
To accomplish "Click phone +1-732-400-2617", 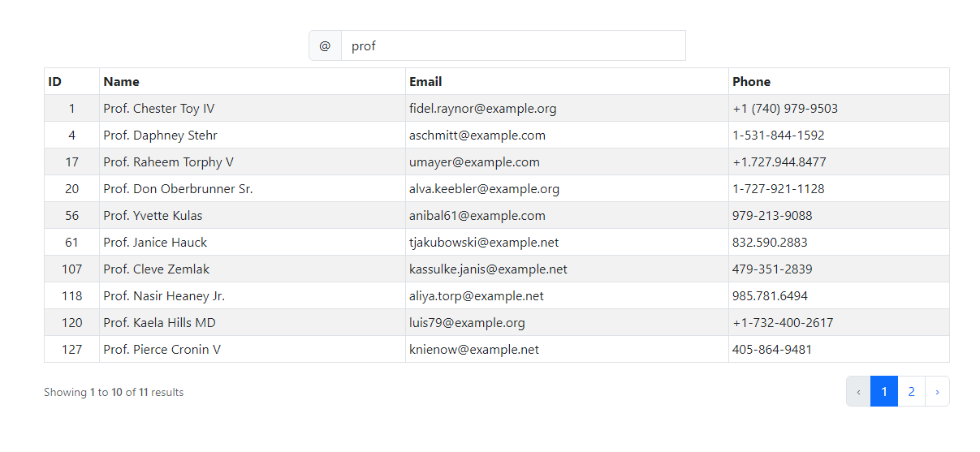I will pyautogui.click(x=783, y=322).
